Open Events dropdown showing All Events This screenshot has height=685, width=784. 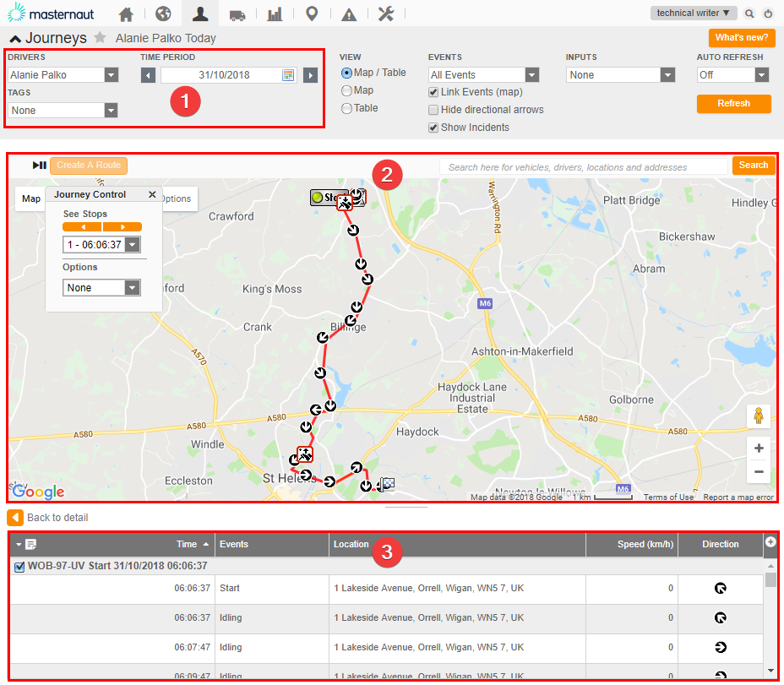483,75
